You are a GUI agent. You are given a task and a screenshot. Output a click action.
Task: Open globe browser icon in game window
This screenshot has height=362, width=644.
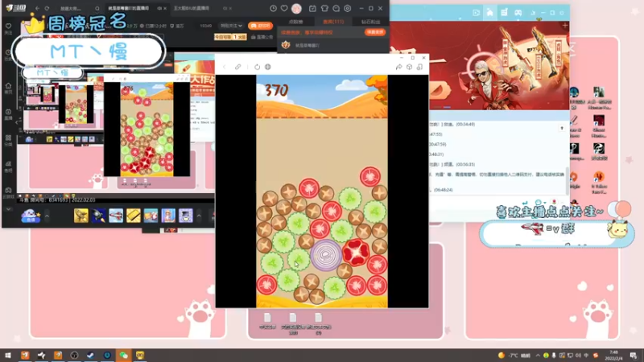[268, 67]
